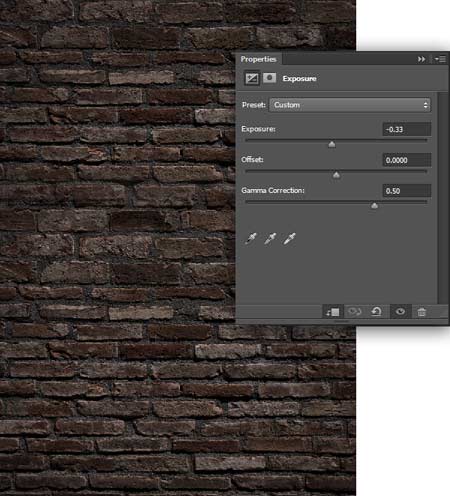Viewport: 450px width, 496px height.
Task: Toggle adjustment layer visibility eye
Action: pos(400,312)
